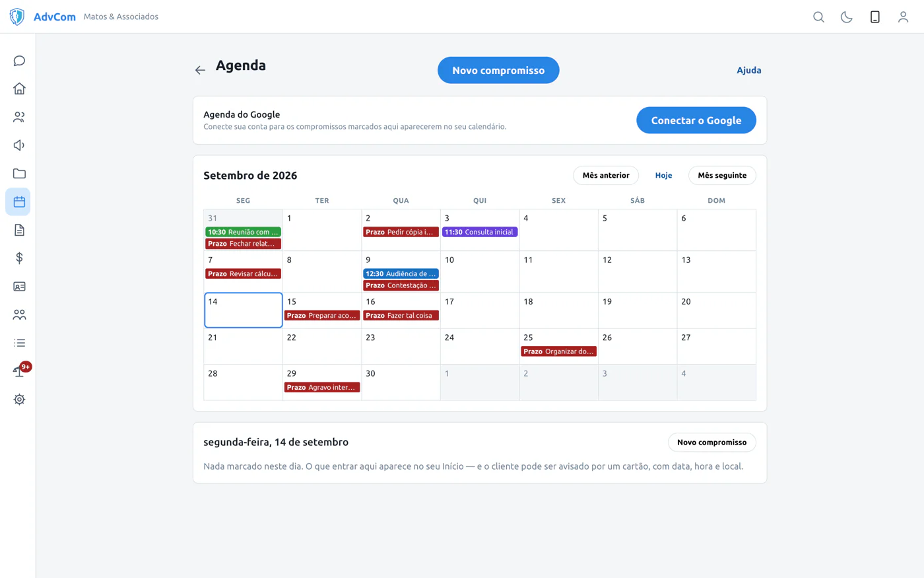The width and height of the screenshot is (924, 578).
Task: Open the Prazo Fazer tal coisa event
Action: click(401, 315)
